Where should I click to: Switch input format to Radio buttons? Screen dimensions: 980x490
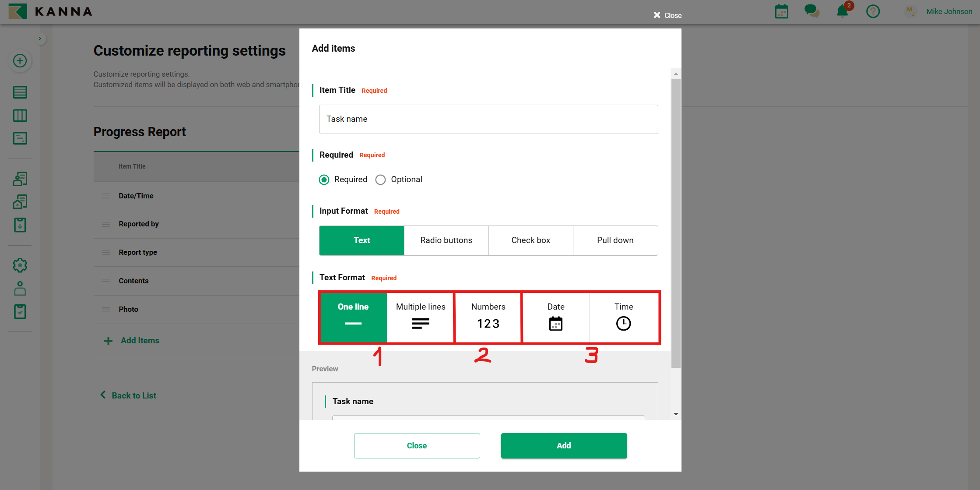point(446,240)
